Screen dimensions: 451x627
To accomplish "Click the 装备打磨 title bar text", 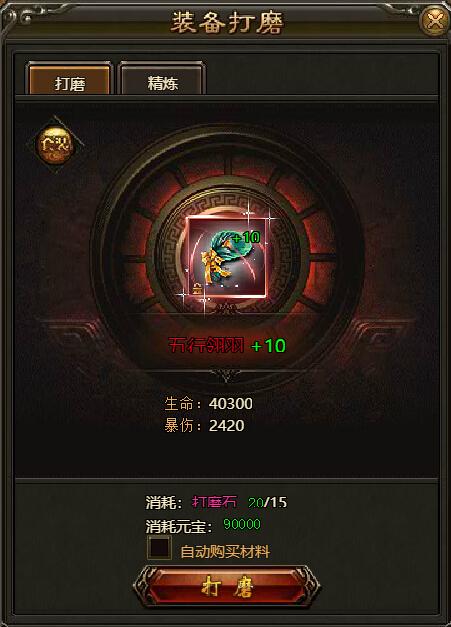I will coord(227,22).
